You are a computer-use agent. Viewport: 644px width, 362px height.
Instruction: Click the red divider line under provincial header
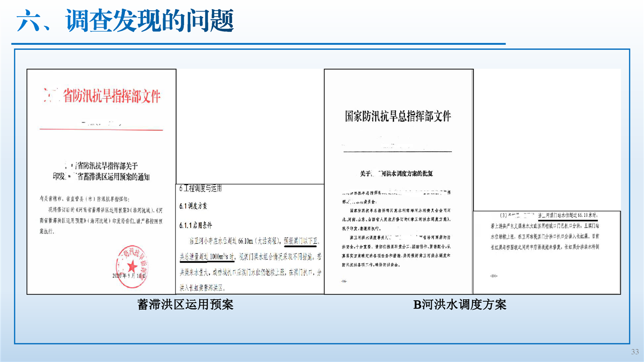(x=102, y=130)
